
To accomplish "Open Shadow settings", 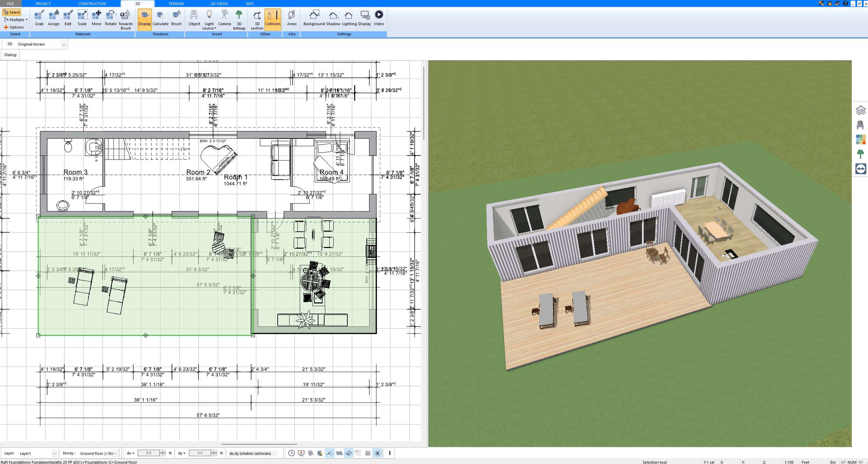I will (x=333, y=18).
